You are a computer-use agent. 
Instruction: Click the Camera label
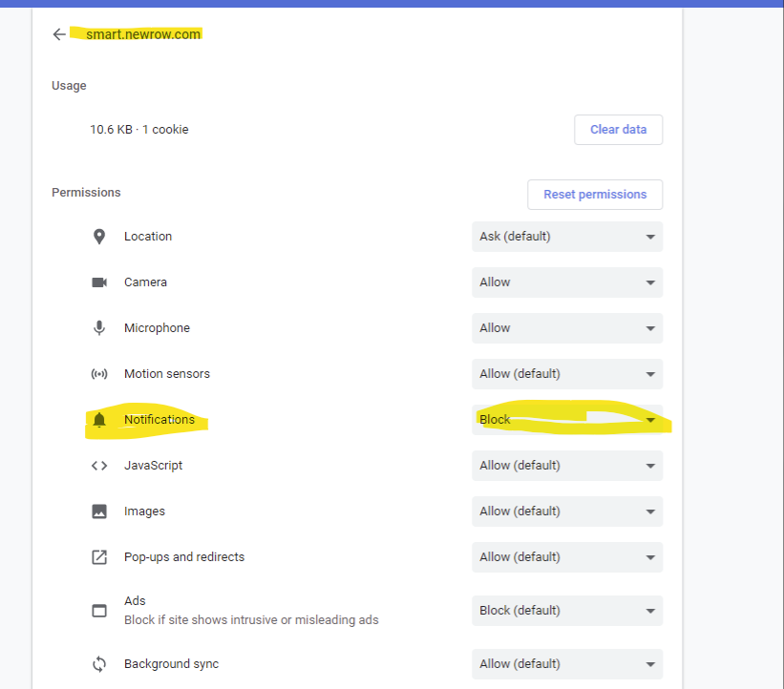point(145,282)
